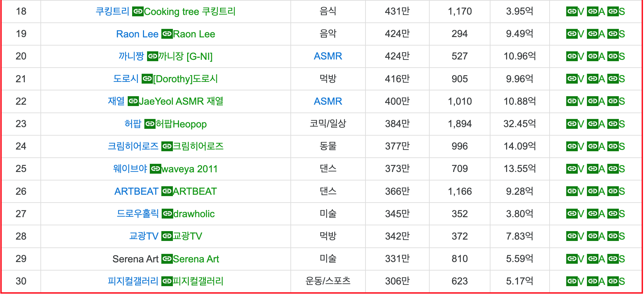Select the plain Serena Art name text
The width and height of the screenshot is (644, 295).
[136, 259]
